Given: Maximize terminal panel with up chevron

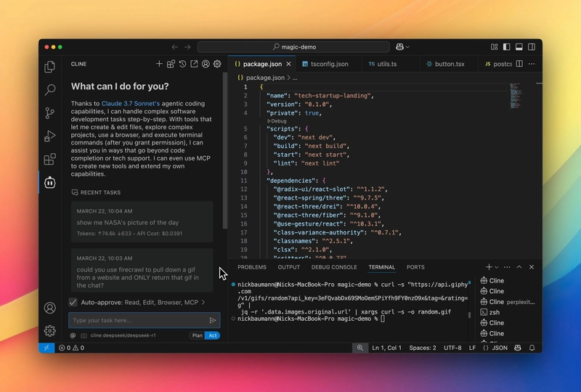Looking at the screenshot, I should coord(517,267).
